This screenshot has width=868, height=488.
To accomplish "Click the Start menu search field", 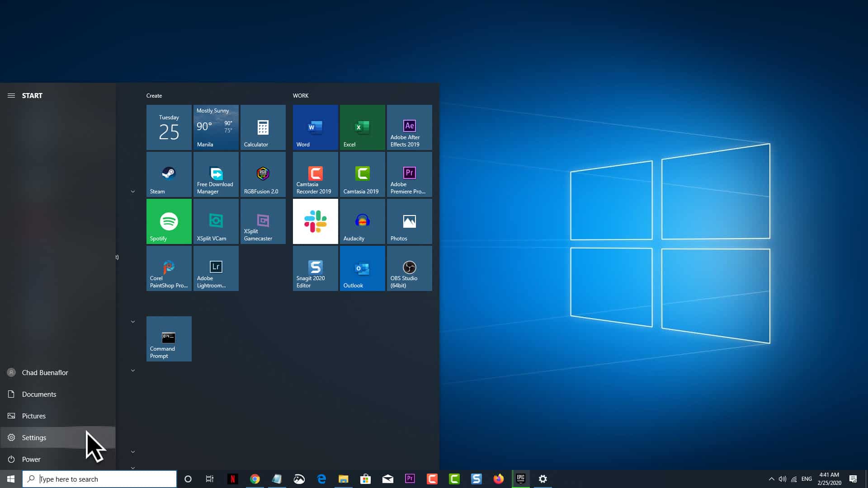I will point(99,479).
